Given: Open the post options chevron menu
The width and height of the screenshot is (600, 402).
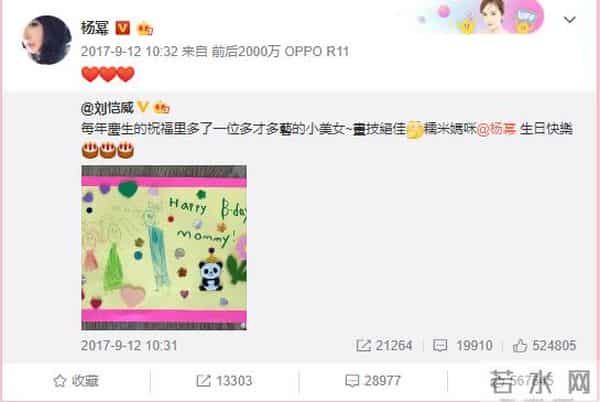Looking at the screenshot, I should tap(569, 20).
